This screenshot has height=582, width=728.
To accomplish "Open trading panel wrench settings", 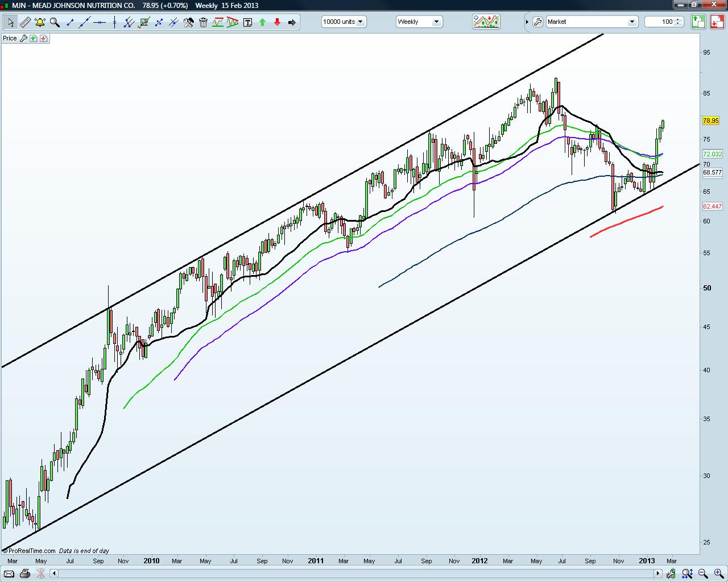I will 537,22.
